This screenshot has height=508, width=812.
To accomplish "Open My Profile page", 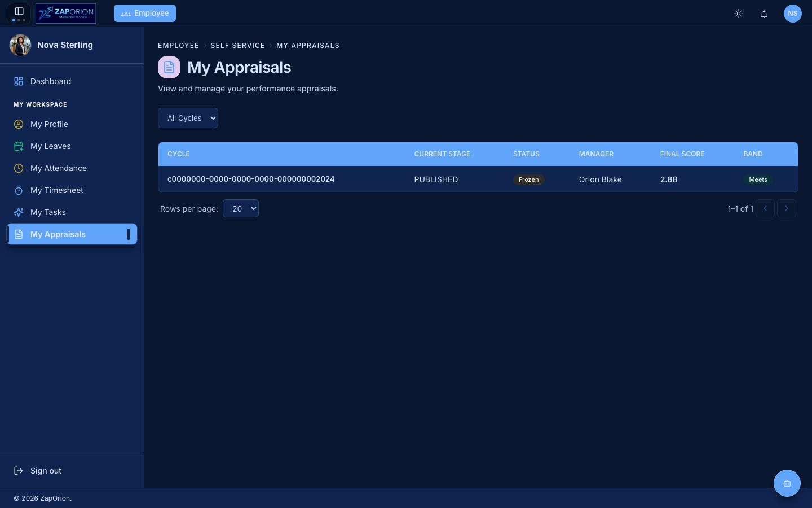I will click(x=72, y=124).
